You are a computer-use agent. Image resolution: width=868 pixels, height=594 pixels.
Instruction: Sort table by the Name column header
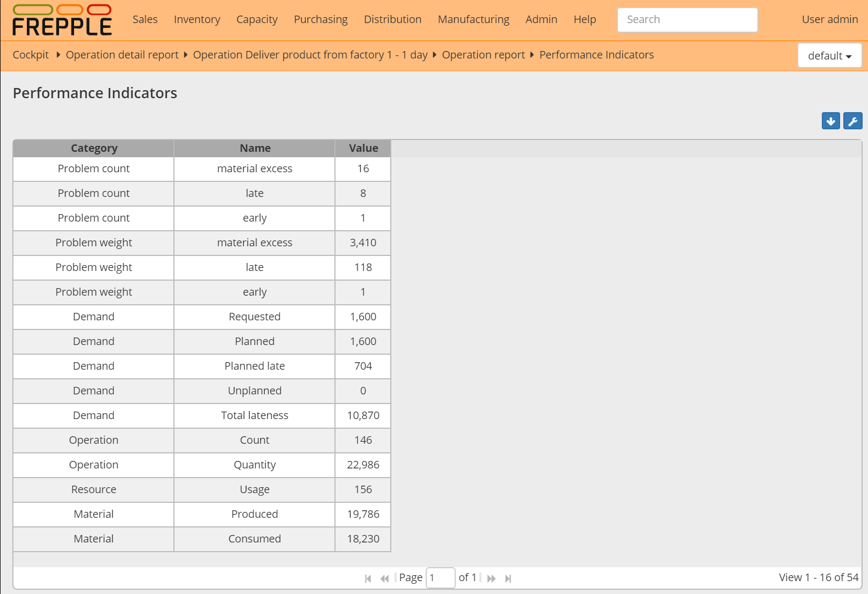[254, 148]
